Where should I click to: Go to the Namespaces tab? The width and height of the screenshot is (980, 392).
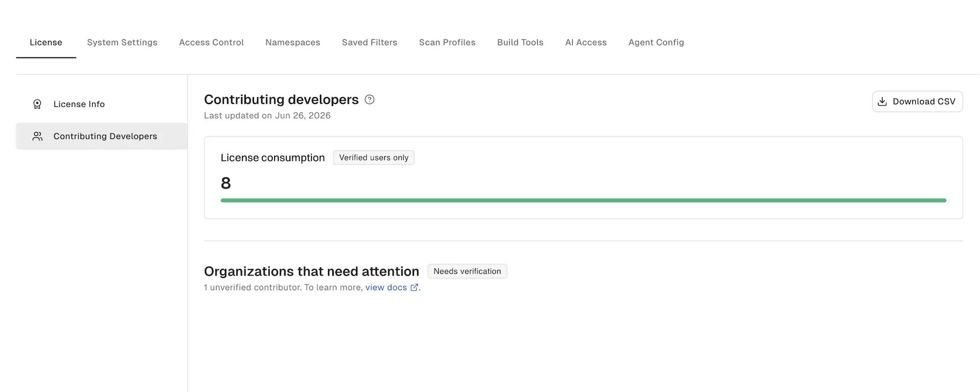pos(293,42)
